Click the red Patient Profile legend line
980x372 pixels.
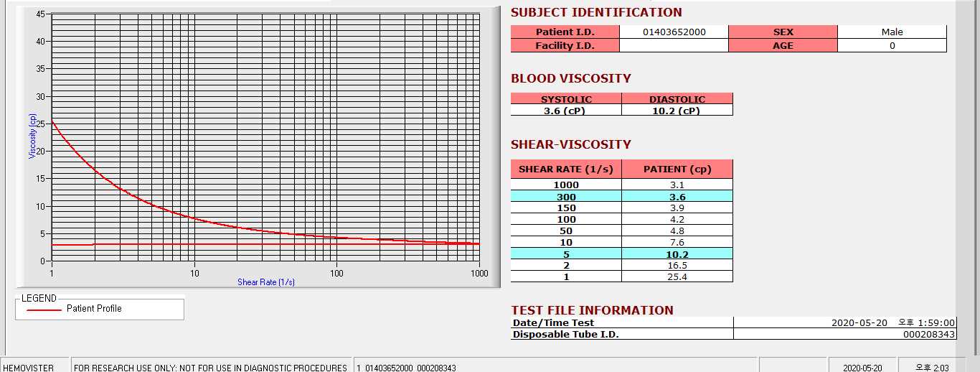tap(44, 310)
